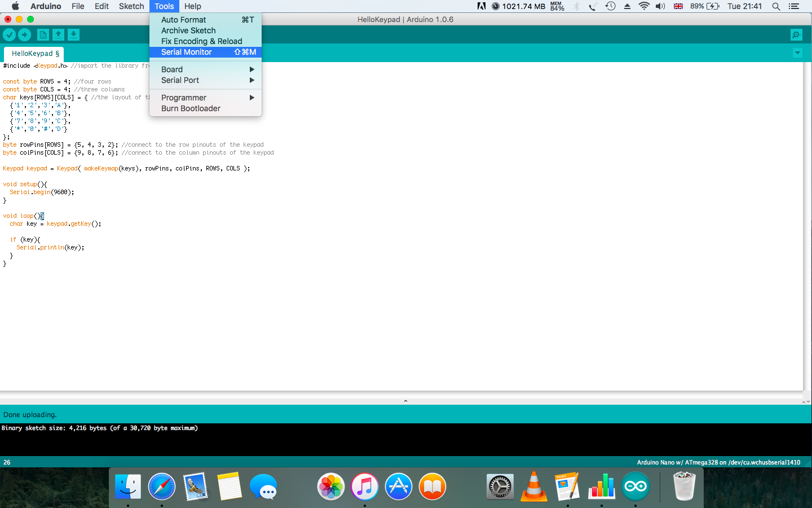Screen dimensions: 812x508
Task: Open the Trash in the Dock
Action: pos(684,486)
